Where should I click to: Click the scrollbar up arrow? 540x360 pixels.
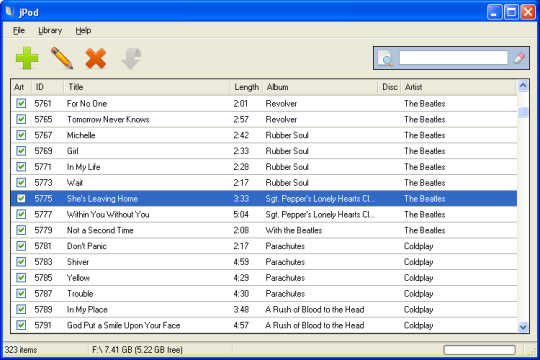[x=523, y=86]
